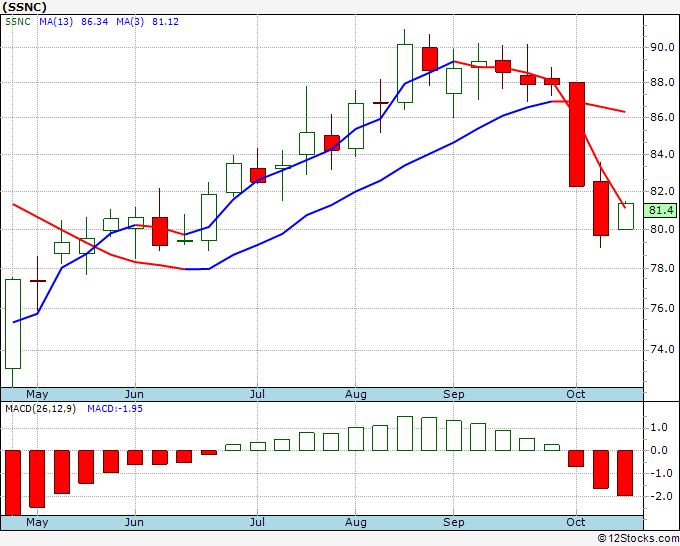Viewport: 680px width, 546px height.
Task: Click the 86.34 moving average value
Action: [x=95, y=22]
